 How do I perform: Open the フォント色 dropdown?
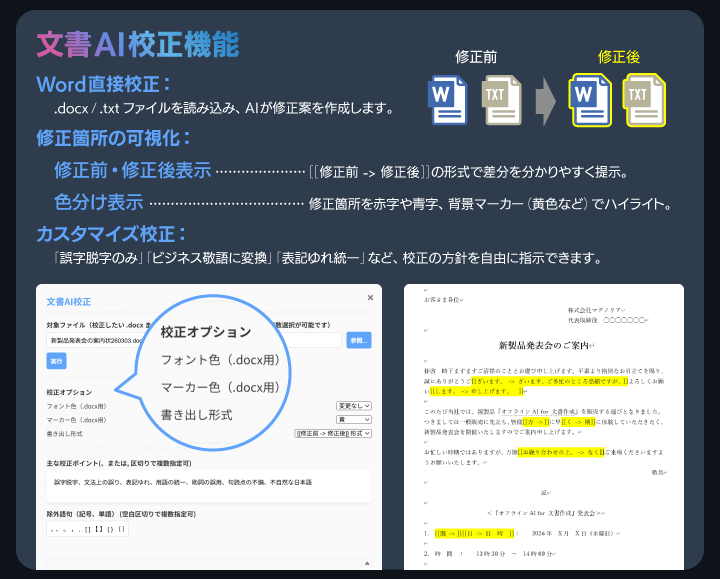tap(354, 406)
